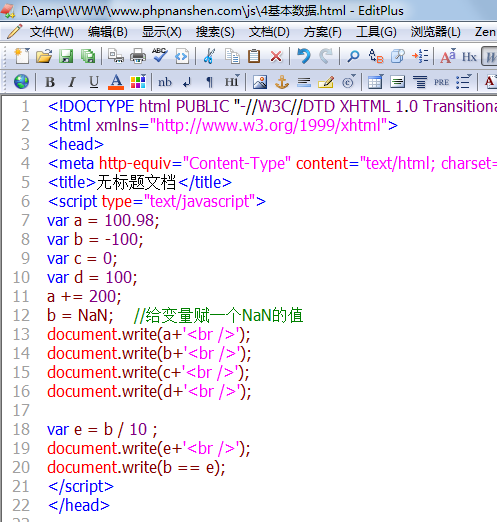Open the 工具(G) menu
Screen dimensions: 497x522
pyautogui.click(x=376, y=32)
